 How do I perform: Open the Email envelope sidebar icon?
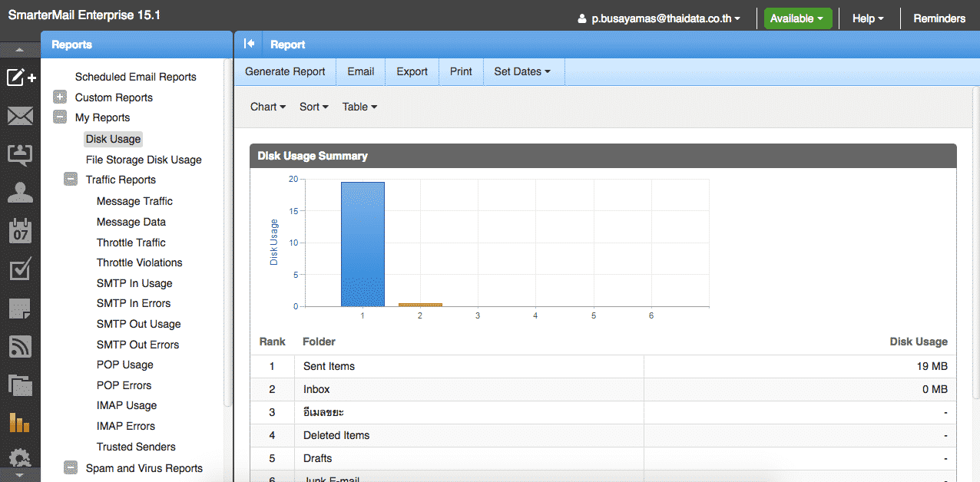point(20,116)
